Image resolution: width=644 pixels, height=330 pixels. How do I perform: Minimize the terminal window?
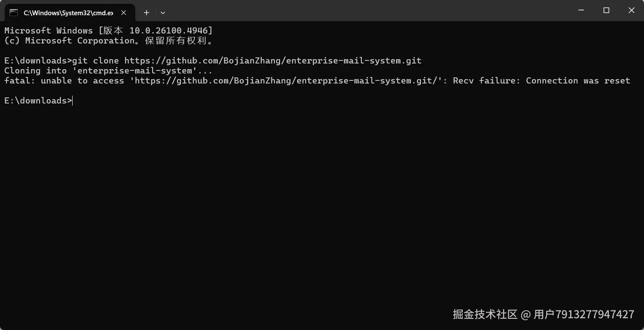pos(581,10)
